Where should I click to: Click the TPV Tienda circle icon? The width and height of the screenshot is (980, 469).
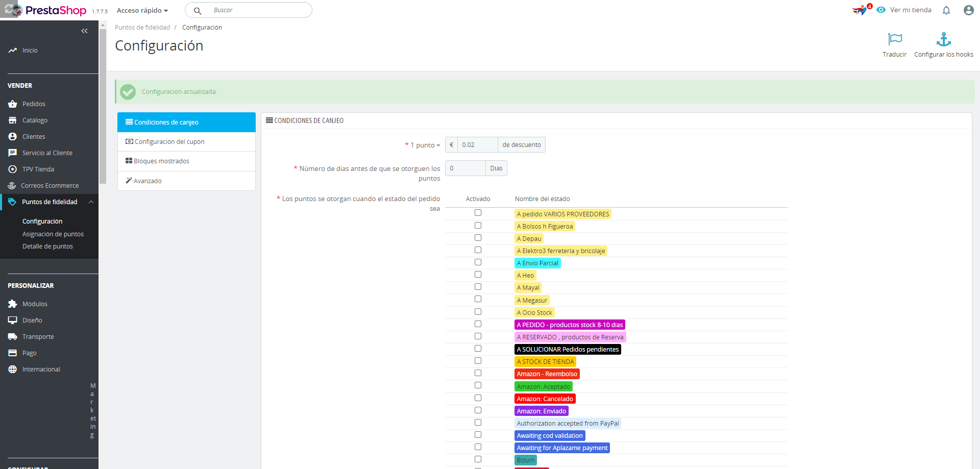[x=13, y=169]
